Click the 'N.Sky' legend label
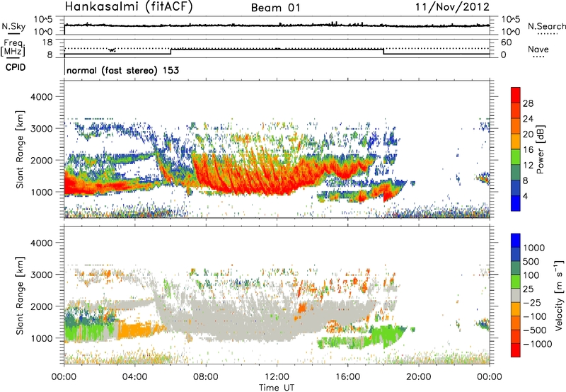Image resolution: width=566 pixels, height=392 pixels. pos(13,26)
